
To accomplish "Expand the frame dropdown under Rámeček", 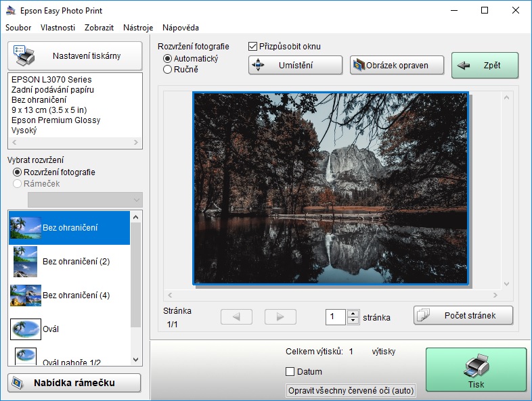I will 137,199.
